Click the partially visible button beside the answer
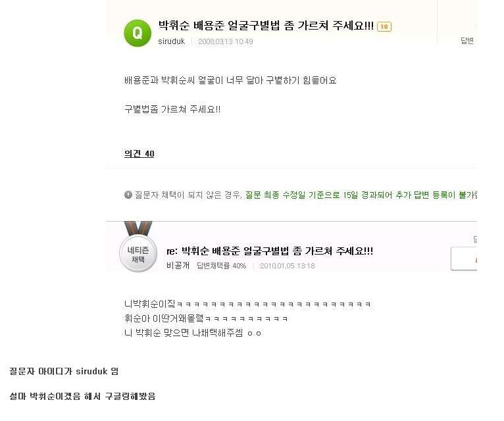This screenshot has height=421, width=504. [464, 259]
